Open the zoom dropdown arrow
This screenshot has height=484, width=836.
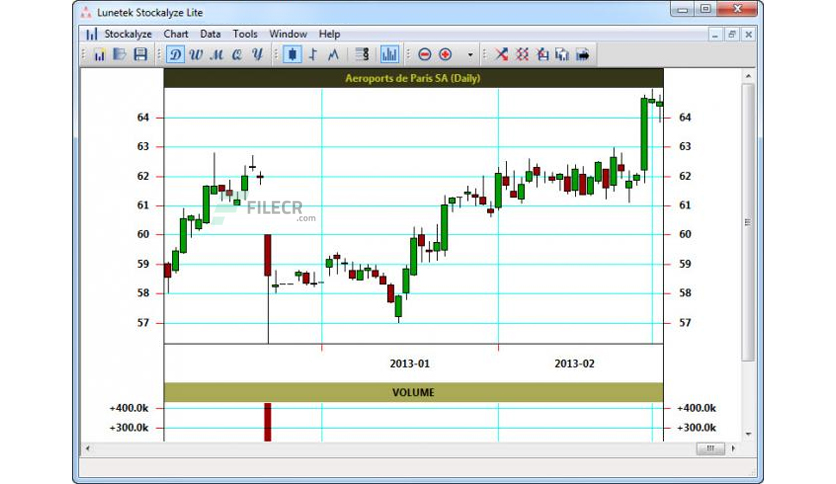click(x=470, y=54)
